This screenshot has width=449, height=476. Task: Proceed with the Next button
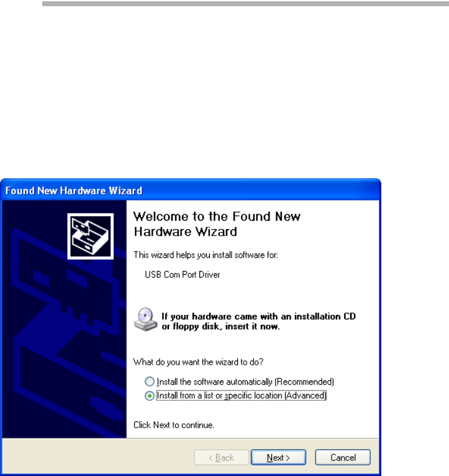278,457
